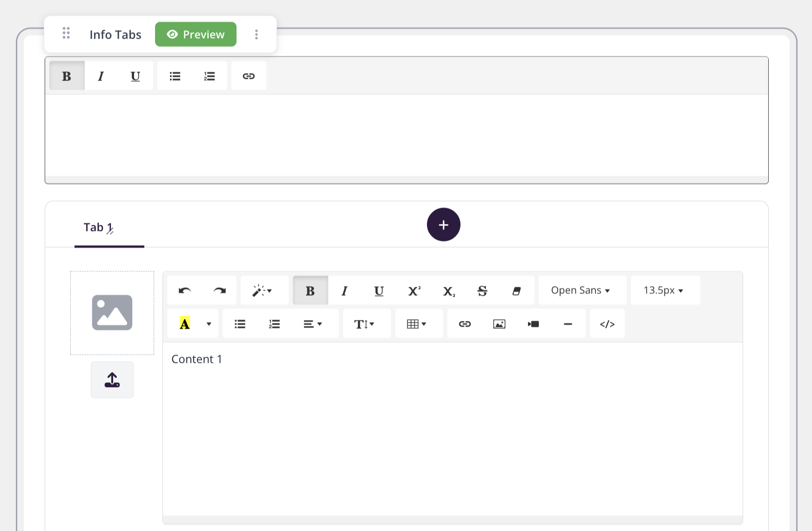Toggle italic in the top description editor
812x531 pixels.
[x=101, y=76]
